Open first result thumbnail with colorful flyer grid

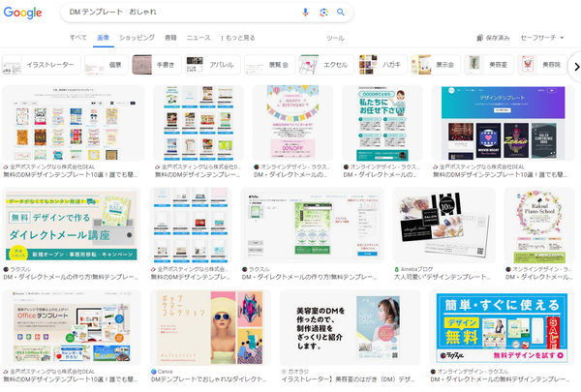pyautogui.click(x=74, y=123)
